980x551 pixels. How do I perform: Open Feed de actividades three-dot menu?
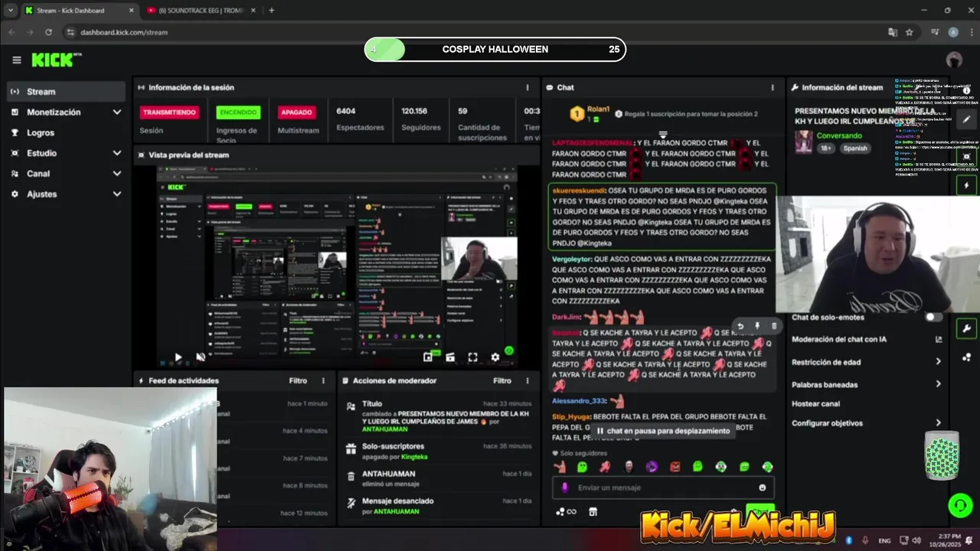pos(323,380)
